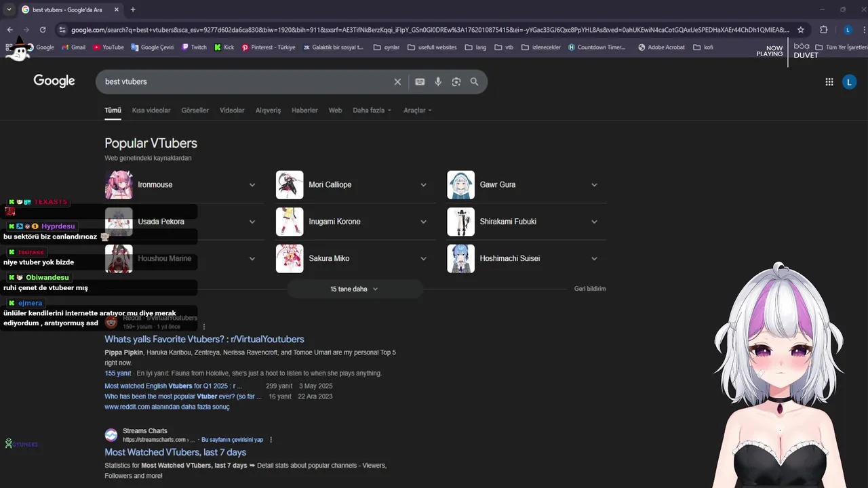Image resolution: width=868 pixels, height=488 pixels.
Task: Open the Countdown Timer bookmark
Action: tap(597, 47)
